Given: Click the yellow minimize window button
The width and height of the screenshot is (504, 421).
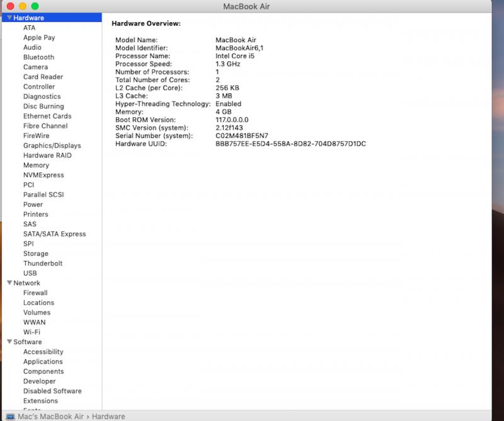Looking at the screenshot, I should click(x=23, y=6).
